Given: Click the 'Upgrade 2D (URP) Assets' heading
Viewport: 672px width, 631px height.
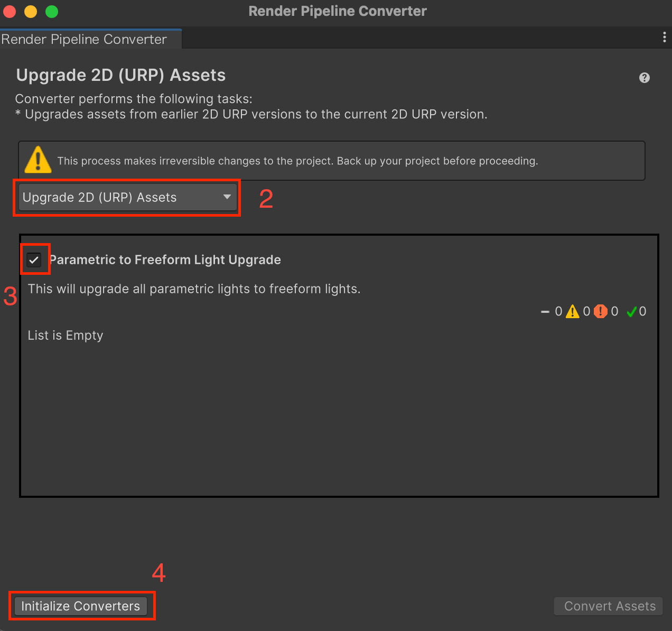Looking at the screenshot, I should [x=121, y=75].
